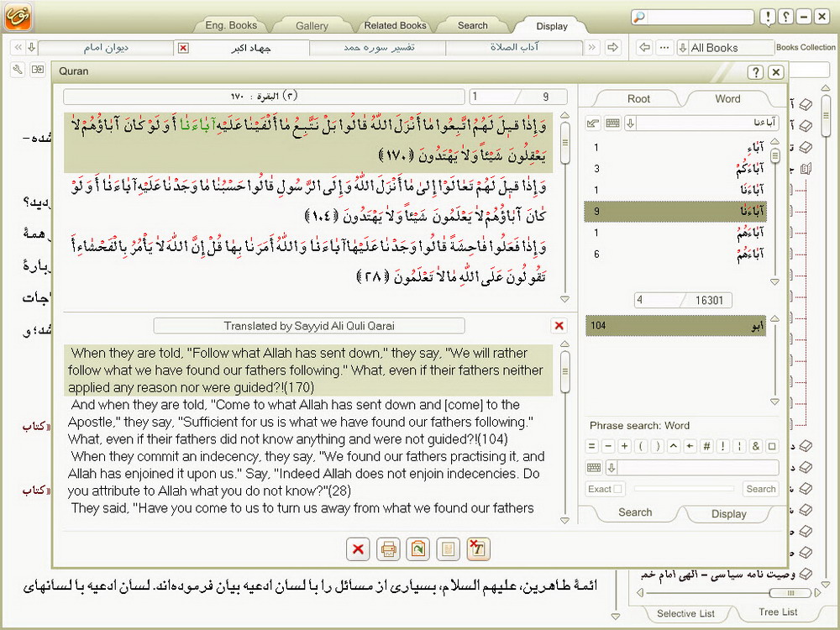Insert the square operator in phrase search
Image resolution: width=840 pixels, height=630 pixels.
point(772,446)
